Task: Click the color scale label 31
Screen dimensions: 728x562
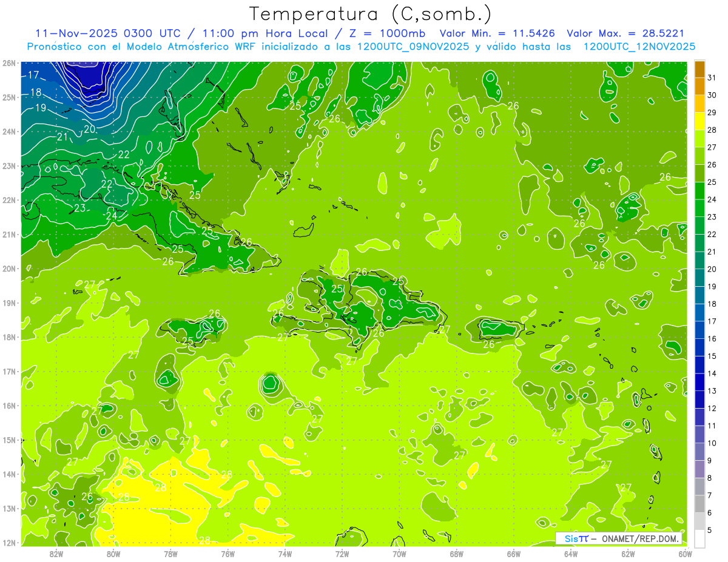Action: tap(712, 78)
